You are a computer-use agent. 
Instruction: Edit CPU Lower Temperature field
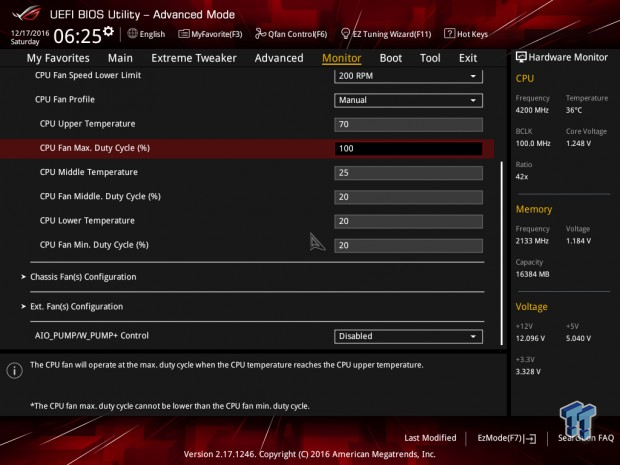coord(408,221)
